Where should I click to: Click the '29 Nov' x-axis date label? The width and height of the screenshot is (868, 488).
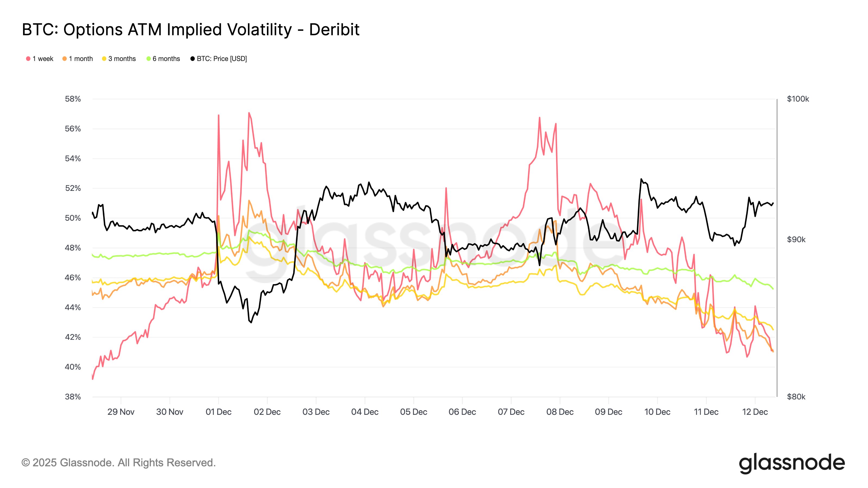(121, 412)
